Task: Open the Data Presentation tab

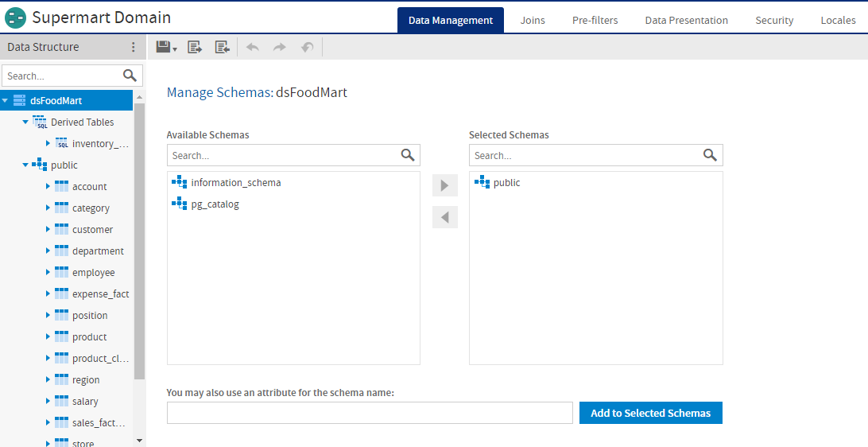Action: coord(687,20)
